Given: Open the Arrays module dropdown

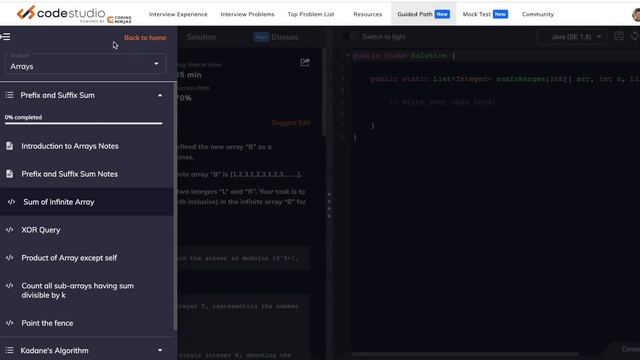Looking at the screenshot, I should 85,64.
